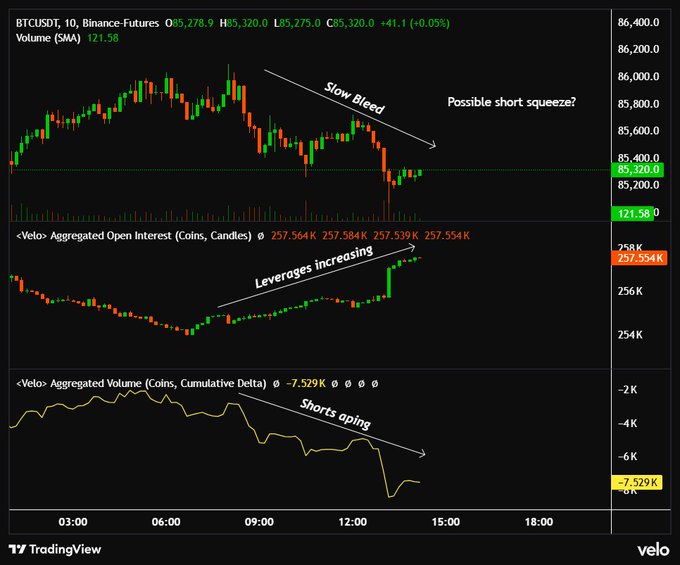The height and width of the screenshot is (565, 680).
Task: Click the open interest legend value 257.584K
Action: click(x=345, y=236)
